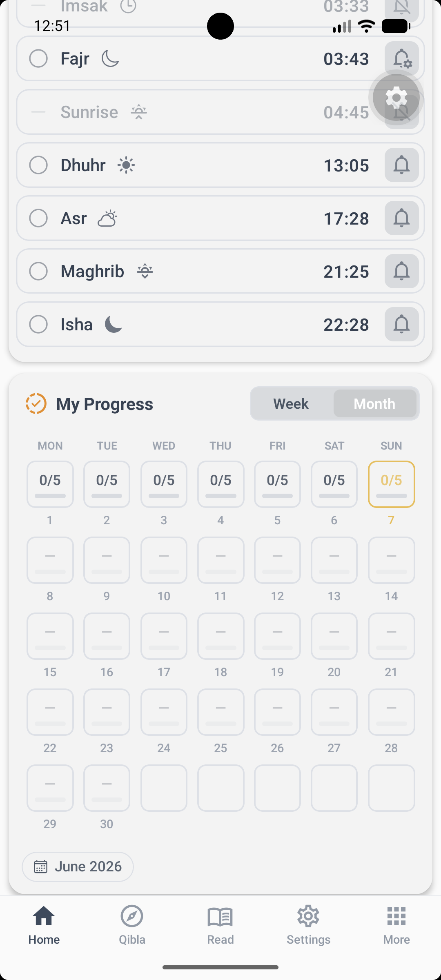Toggle Dhuhr prayer alarm bell
The width and height of the screenshot is (441, 980).
click(402, 165)
